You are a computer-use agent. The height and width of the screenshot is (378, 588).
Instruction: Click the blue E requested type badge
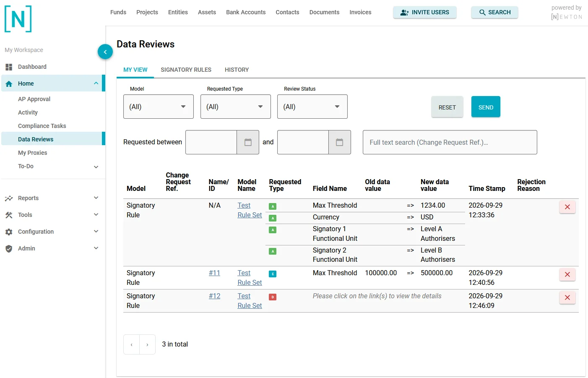pyautogui.click(x=273, y=274)
